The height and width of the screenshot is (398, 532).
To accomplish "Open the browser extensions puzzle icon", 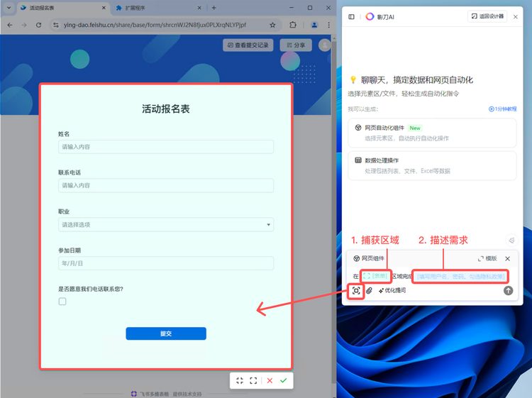I will pyautogui.click(x=292, y=25).
